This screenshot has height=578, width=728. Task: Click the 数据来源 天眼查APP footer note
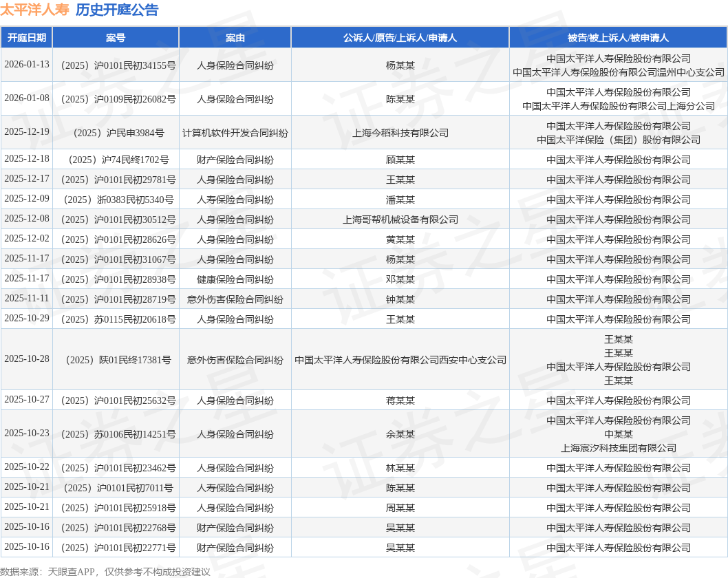point(105,572)
